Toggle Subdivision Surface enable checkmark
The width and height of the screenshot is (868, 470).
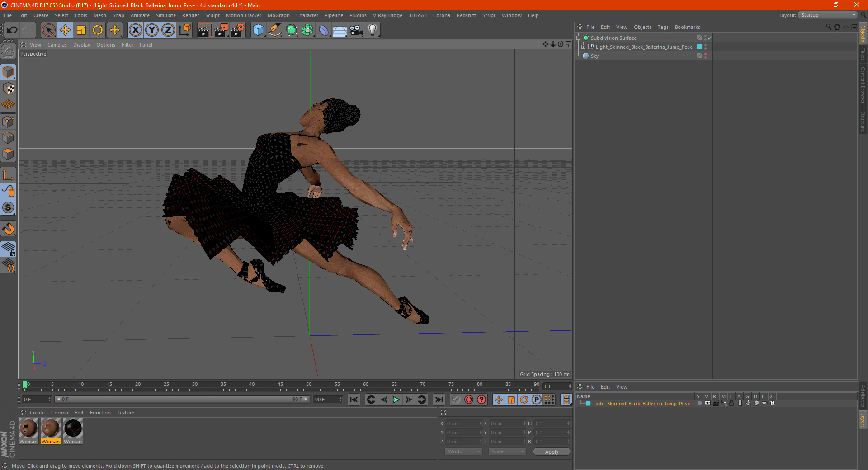point(709,38)
